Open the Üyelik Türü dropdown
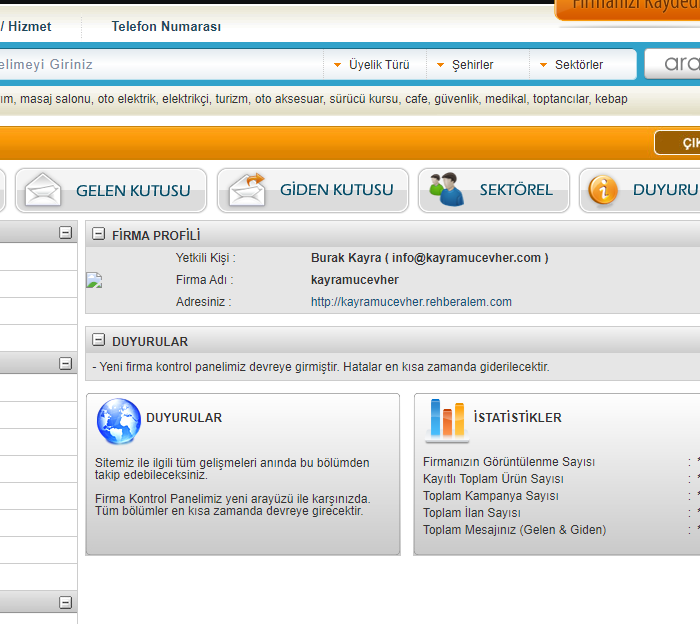The height and width of the screenshot is (624, 700). [x=372, y=65]
